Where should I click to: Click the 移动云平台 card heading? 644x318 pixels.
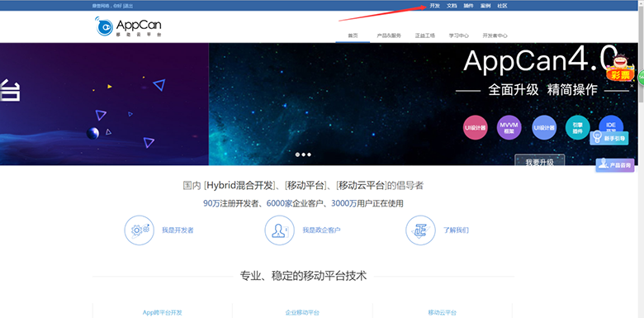coord(443,313)
